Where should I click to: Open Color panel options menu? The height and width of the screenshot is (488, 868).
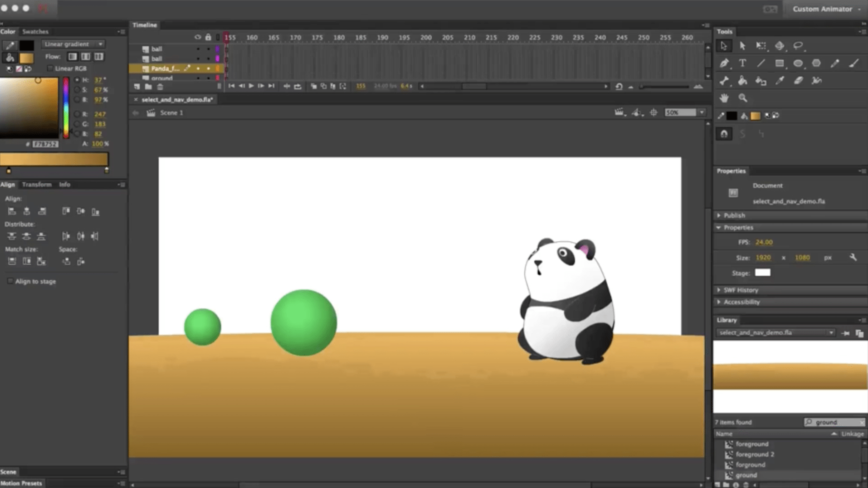(x=122, y=32)
